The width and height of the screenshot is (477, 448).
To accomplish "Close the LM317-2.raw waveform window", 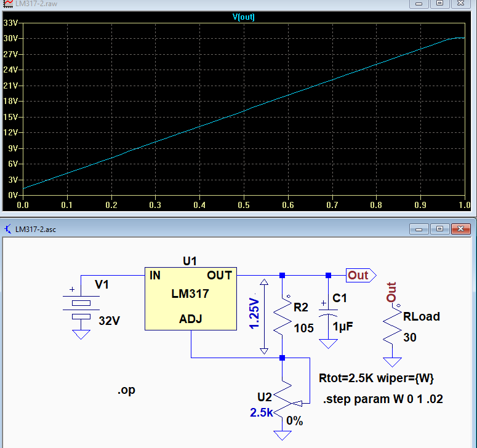I will [460, 3].
